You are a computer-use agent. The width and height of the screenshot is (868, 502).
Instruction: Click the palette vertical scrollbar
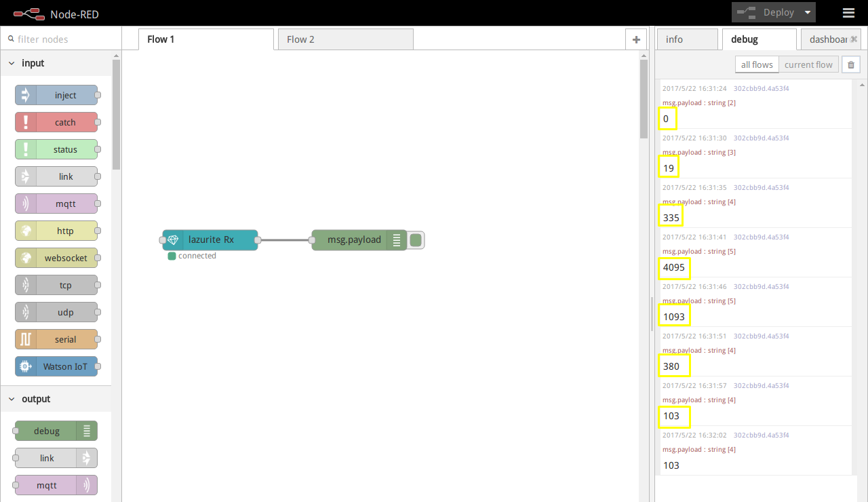pyautogui.click(x=116, y=114)
